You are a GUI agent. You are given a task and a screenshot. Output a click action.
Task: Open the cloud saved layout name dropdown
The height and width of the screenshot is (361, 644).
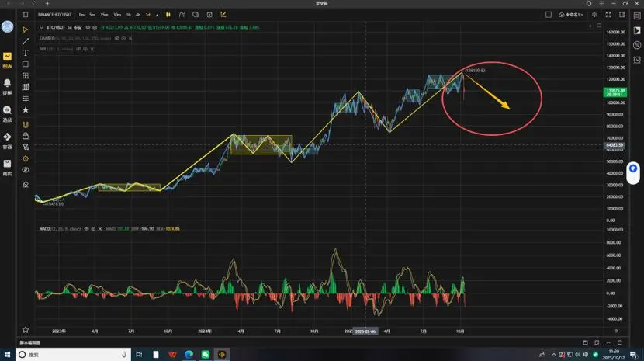tap(571, 15)
